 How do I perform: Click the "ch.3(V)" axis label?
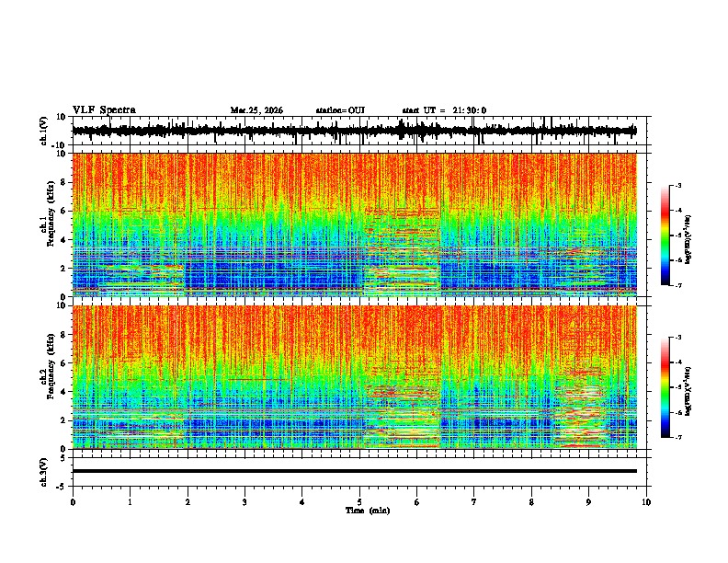click(x=44, y=472)
